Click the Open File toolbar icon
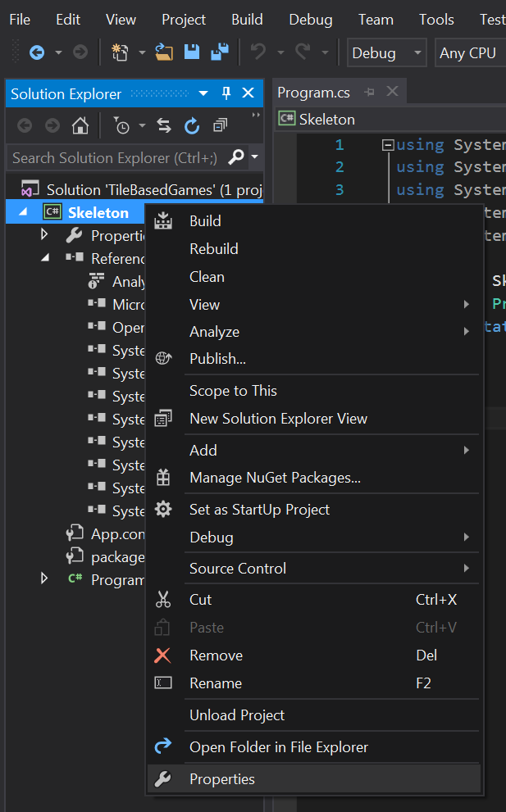 pos(164,52)
